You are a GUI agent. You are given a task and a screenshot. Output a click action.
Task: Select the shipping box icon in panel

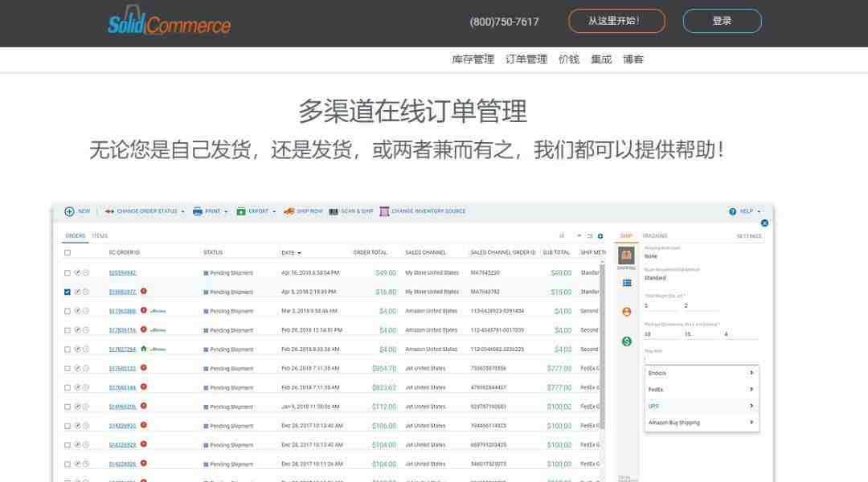click(627, 255)
